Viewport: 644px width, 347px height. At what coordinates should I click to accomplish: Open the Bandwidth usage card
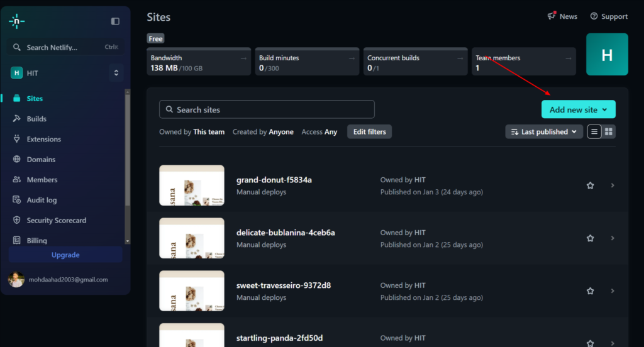[199, 62]
